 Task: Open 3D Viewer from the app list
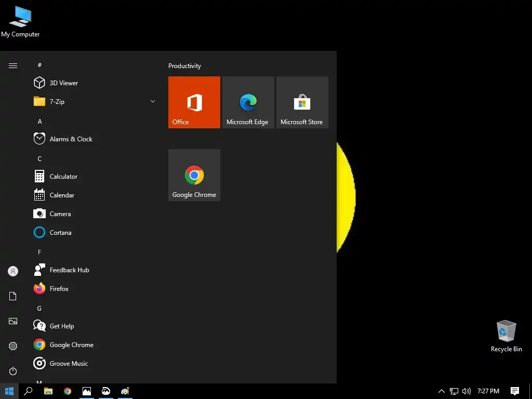(x=95, y=83)
